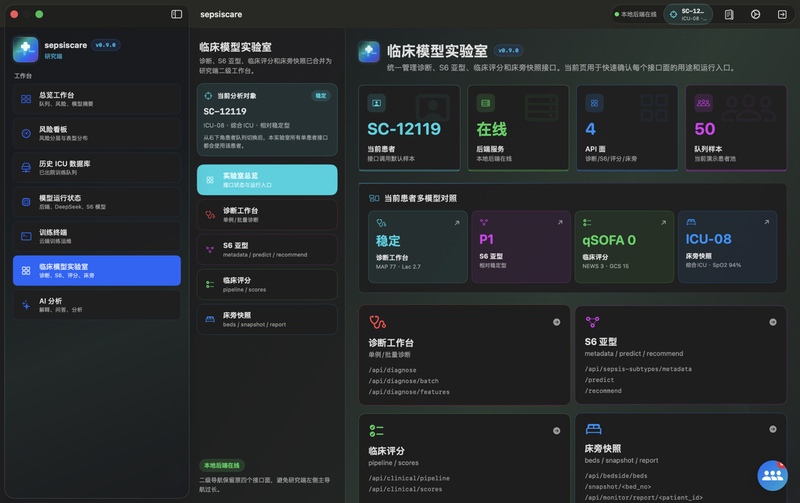Click the round button on 临床评分 API card
The height and width of the screenshot is (503, 800).
pyautogui.click(x=557, y=431)
